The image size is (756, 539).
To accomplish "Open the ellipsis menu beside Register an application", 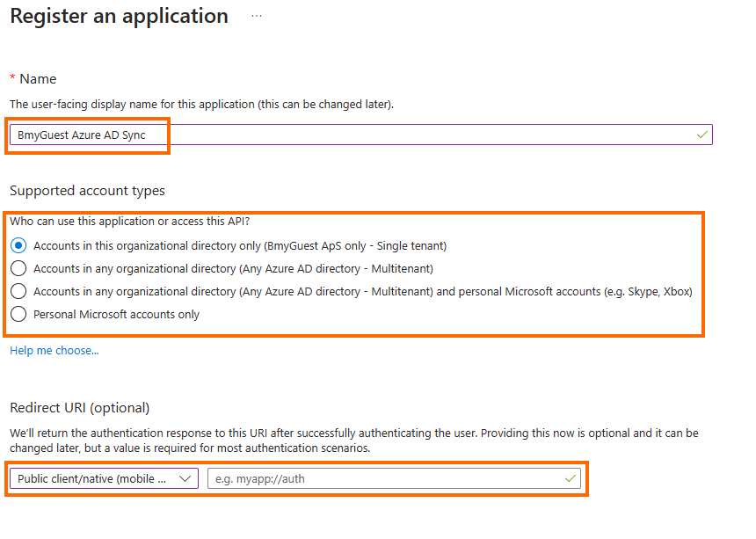I will (257, 16).
